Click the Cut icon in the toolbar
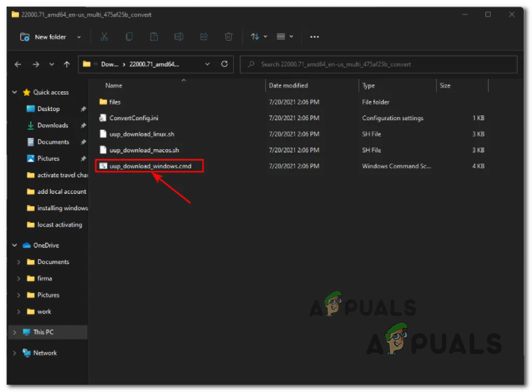 (104, 37)
